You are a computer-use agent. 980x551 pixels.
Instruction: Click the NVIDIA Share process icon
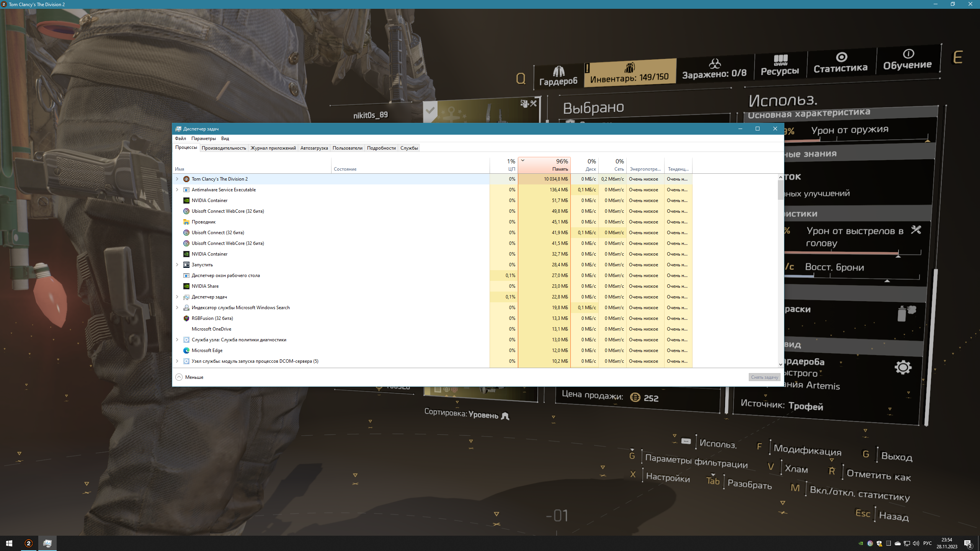pyautogui.click(x=186, y=286)
